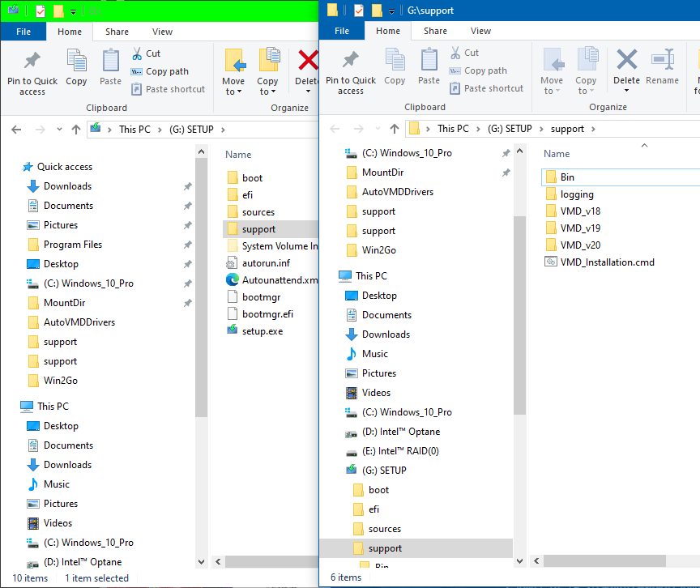Screen dimensions: 700x588
Task: Click Up arrow in G:\support window
Action: (x=395, y=129)
